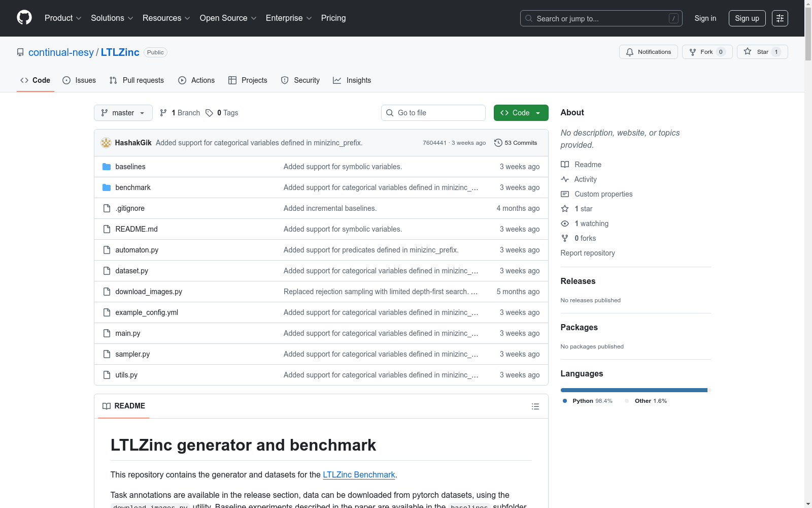Click the Go to file input
Viewport: 812px width, 508px height.
(433, 113)
